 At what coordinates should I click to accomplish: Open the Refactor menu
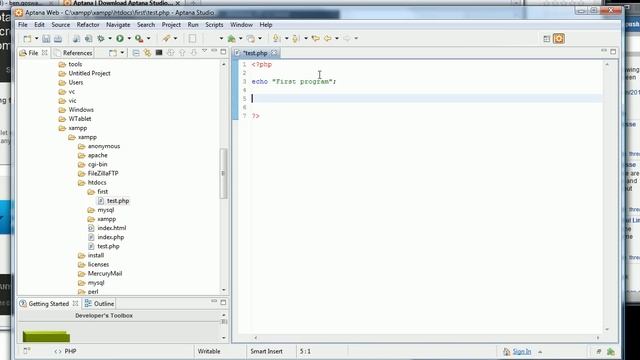[88, 25]
